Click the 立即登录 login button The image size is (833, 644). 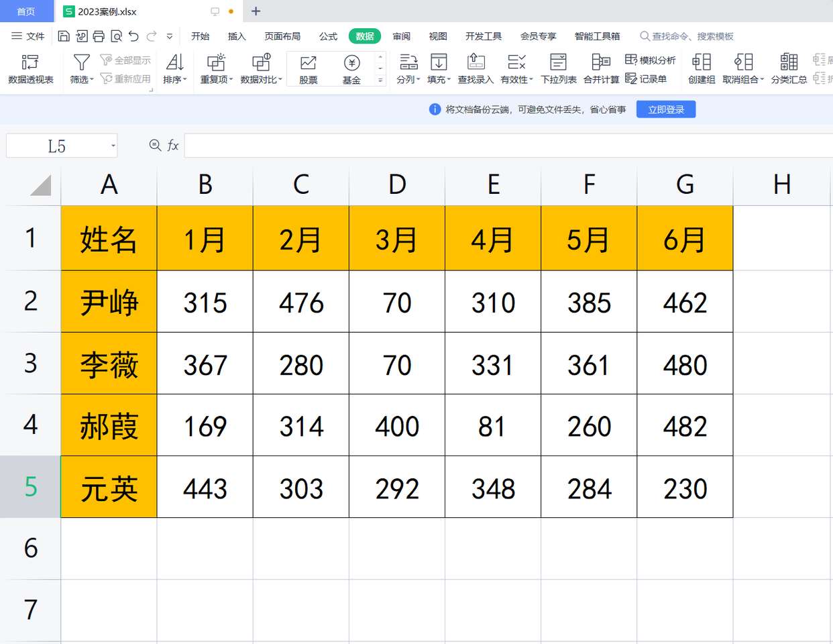666,109
